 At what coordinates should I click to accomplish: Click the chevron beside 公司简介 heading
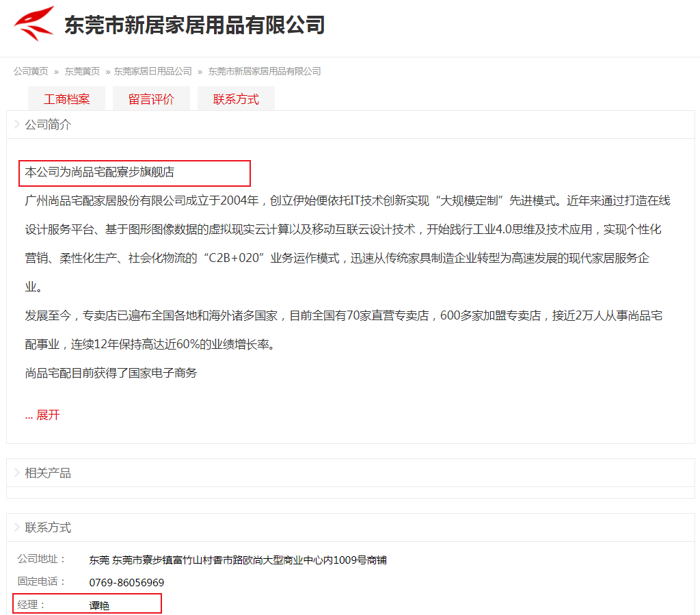point(17,124)
